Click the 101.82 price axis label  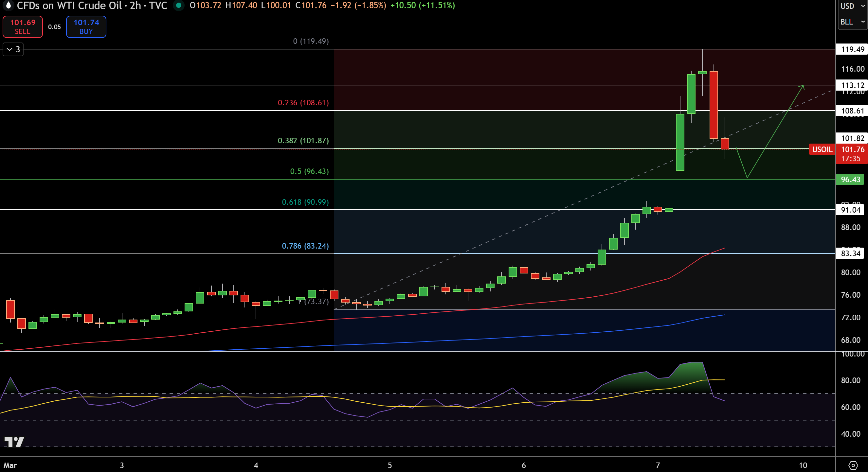pos(852,138)
